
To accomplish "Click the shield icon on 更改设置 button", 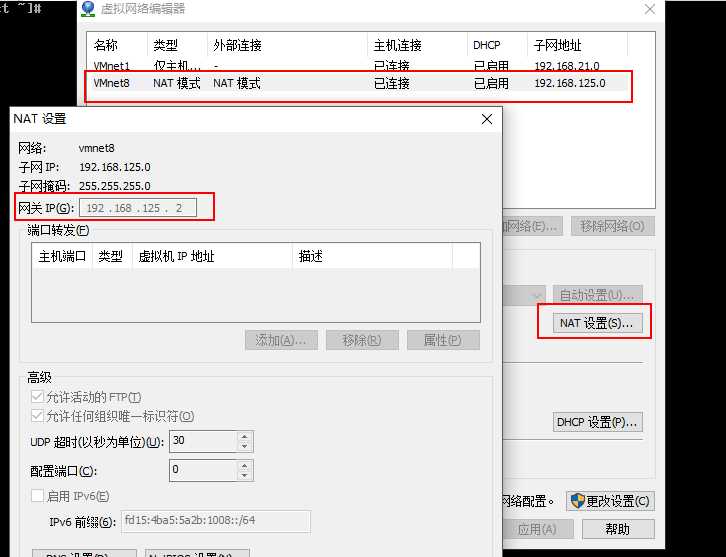I will 577,501.
